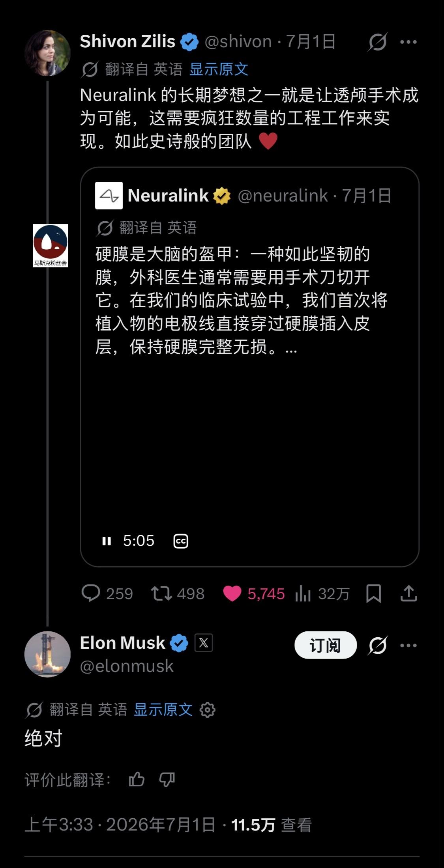Open more options on Shivon Zilis post
444x868 pixels.
408,42
